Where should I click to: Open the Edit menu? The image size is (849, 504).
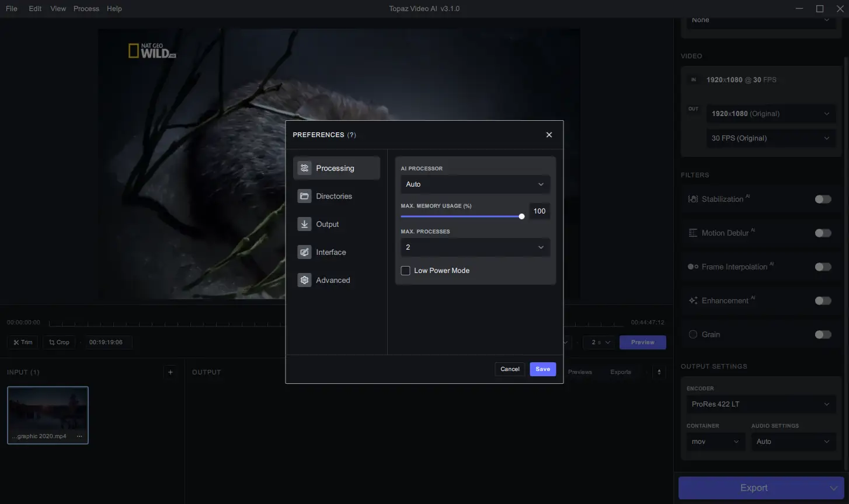tap(35, 9)
